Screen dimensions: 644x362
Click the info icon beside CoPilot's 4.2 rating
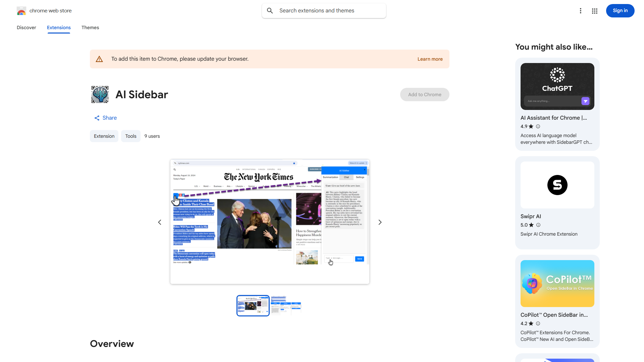pyautogui.click(x=538, y=323)
